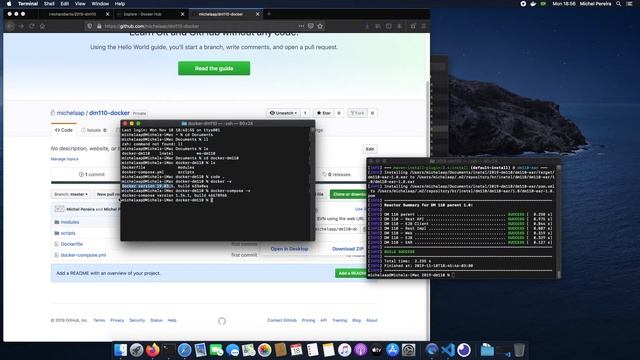Click the Add a README button
The width and height of the screenshot is (640, 360).
(352, 273)
